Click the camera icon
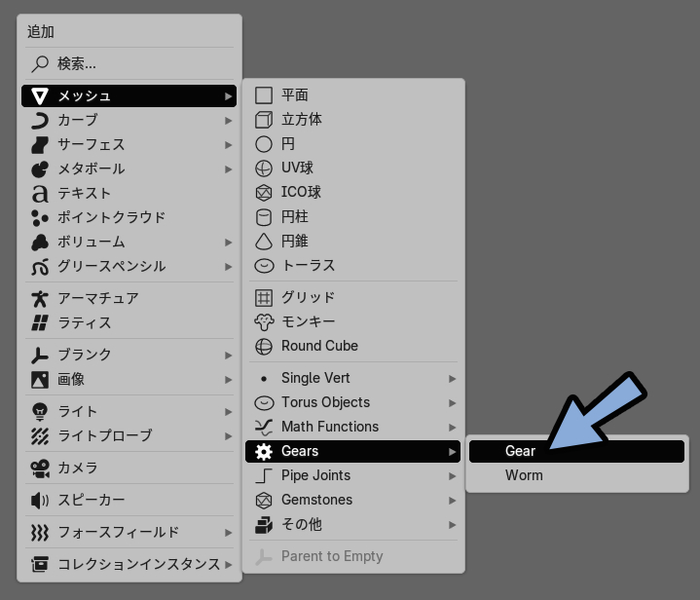The height and width of the screenshot is (600, 700). click(40, 469)
